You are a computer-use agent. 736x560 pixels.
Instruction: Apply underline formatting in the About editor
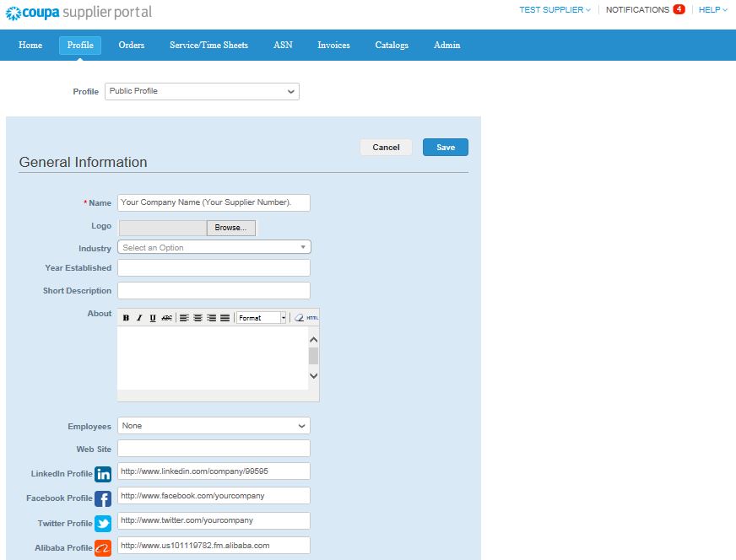(153, 318)
